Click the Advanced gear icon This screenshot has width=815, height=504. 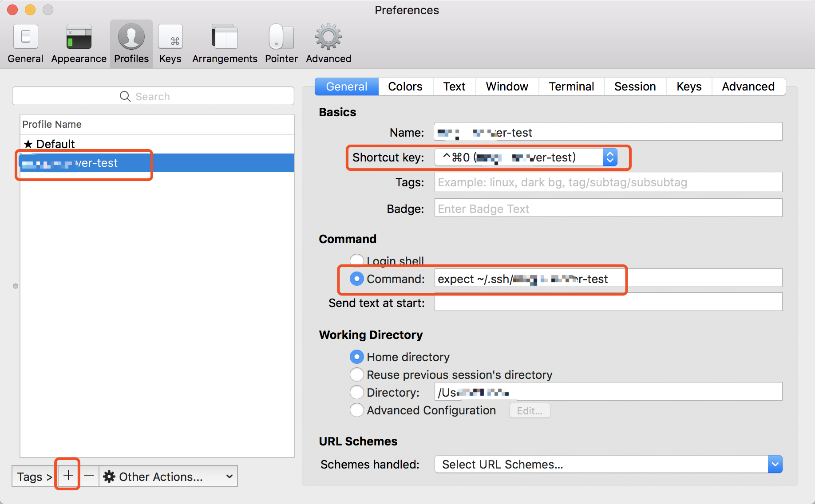click(328, 42)
